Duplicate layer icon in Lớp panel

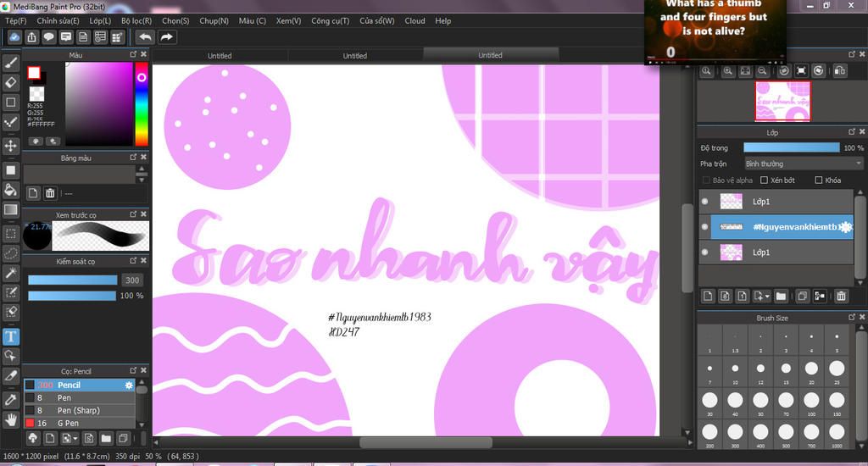point(802,296)
